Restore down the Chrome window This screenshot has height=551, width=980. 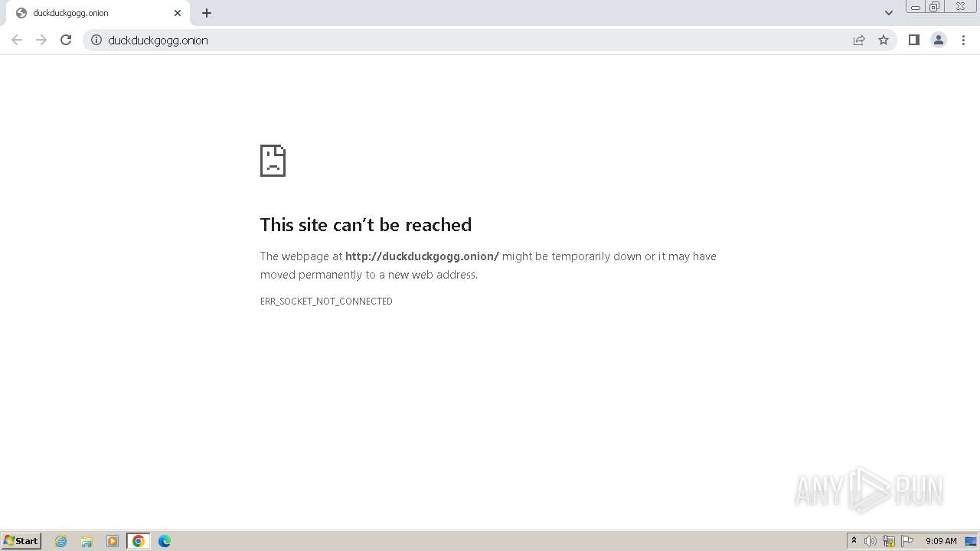pos(935,7)
